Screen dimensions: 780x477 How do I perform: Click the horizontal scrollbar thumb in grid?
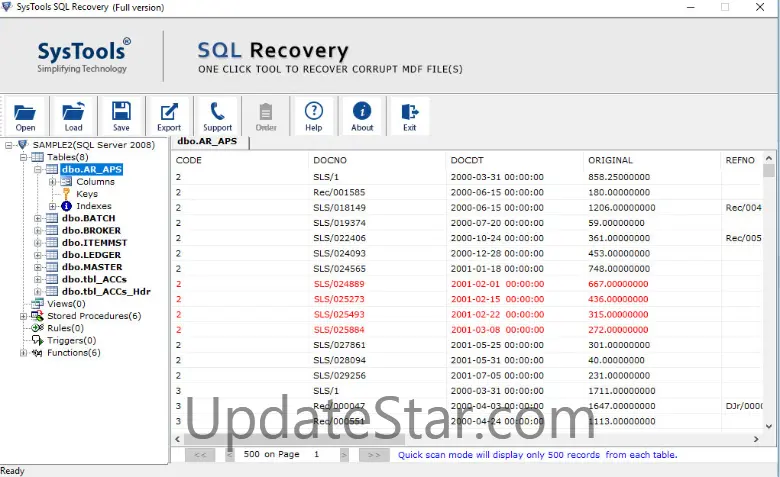click(294, 439)
